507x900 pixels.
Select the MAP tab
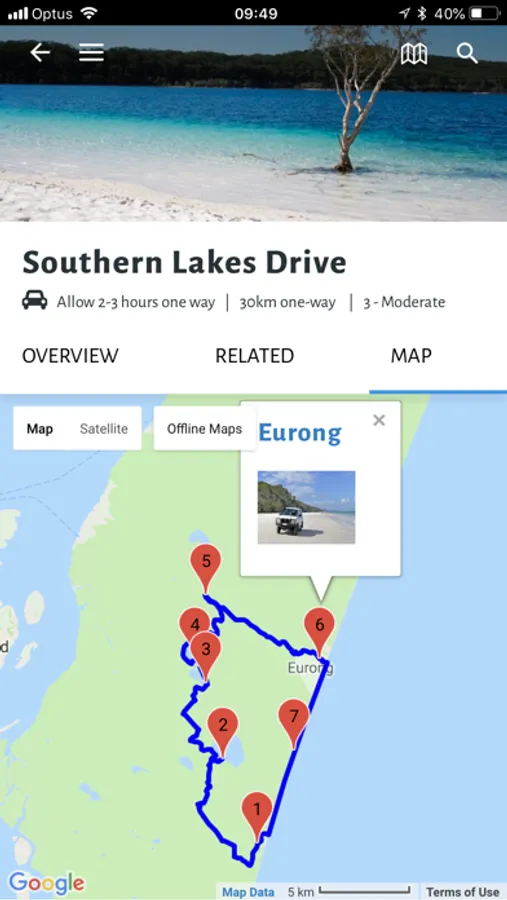(411, 356)
